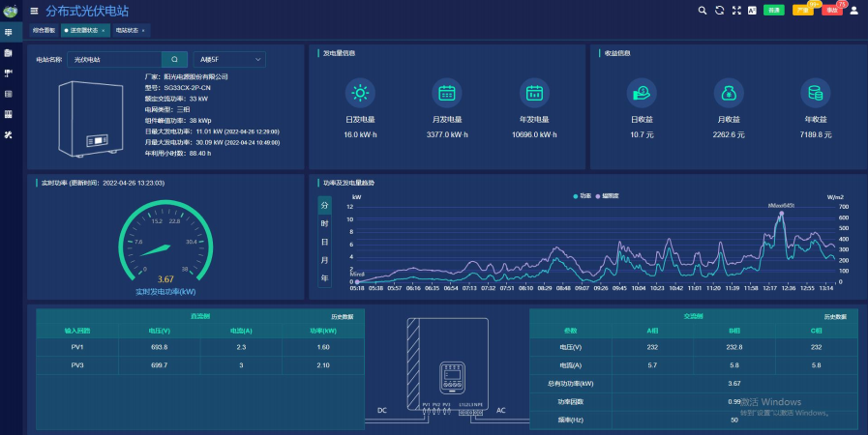Click the red 事故 alarm button
The image size is (868, 435).
[x=832, y=11]
